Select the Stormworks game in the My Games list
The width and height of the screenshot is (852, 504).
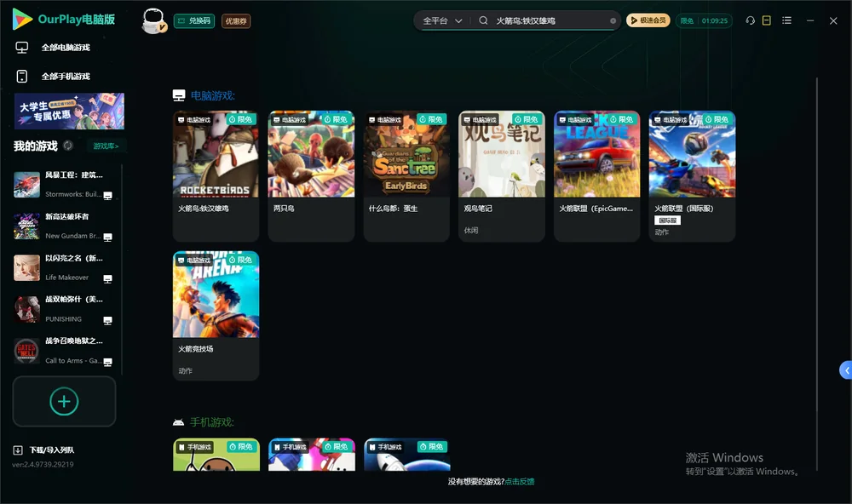63,185
